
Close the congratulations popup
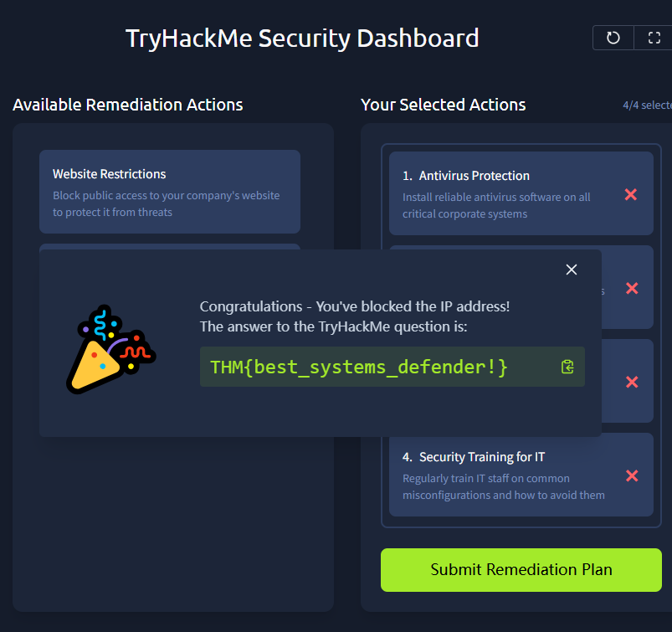pyautogui.click(x=572, y=270)
